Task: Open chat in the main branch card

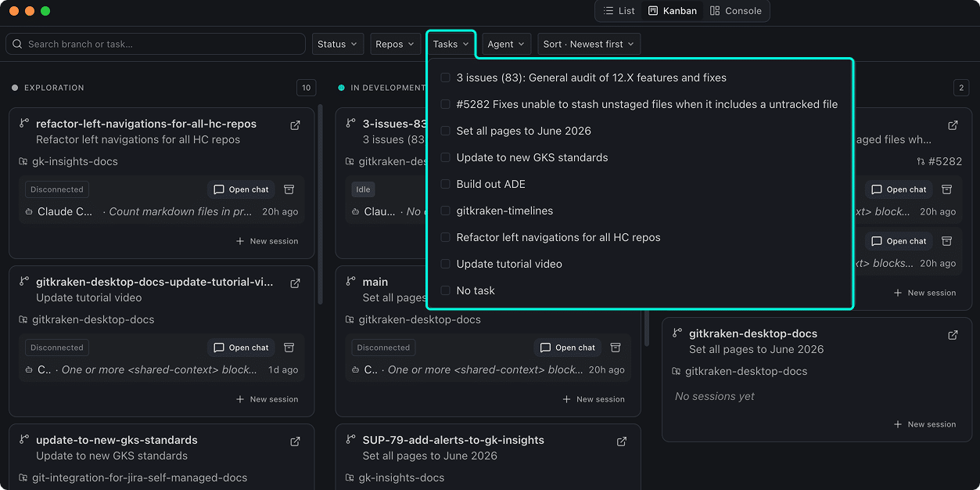Action: (x=568, y=348)
